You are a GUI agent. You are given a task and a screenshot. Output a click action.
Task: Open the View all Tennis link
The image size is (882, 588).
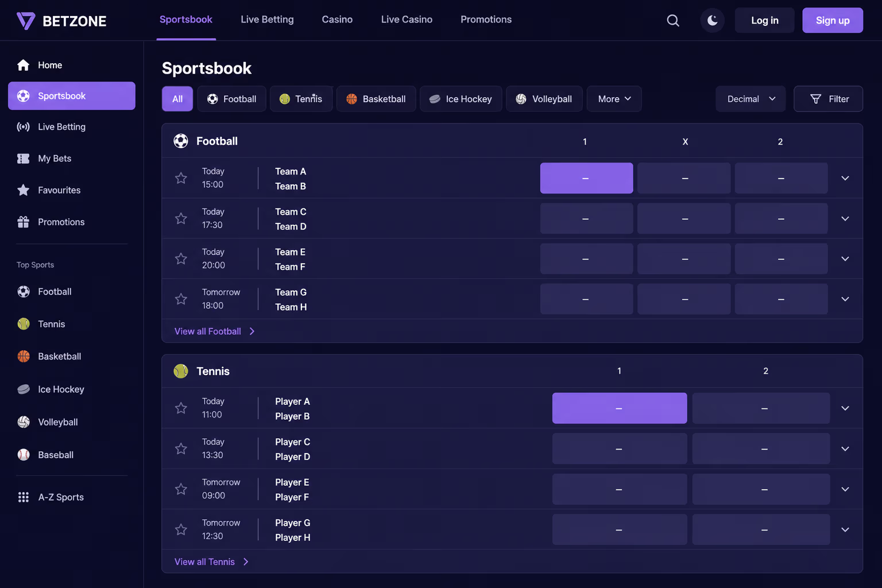pyautogui.click(x=211, y=562)
